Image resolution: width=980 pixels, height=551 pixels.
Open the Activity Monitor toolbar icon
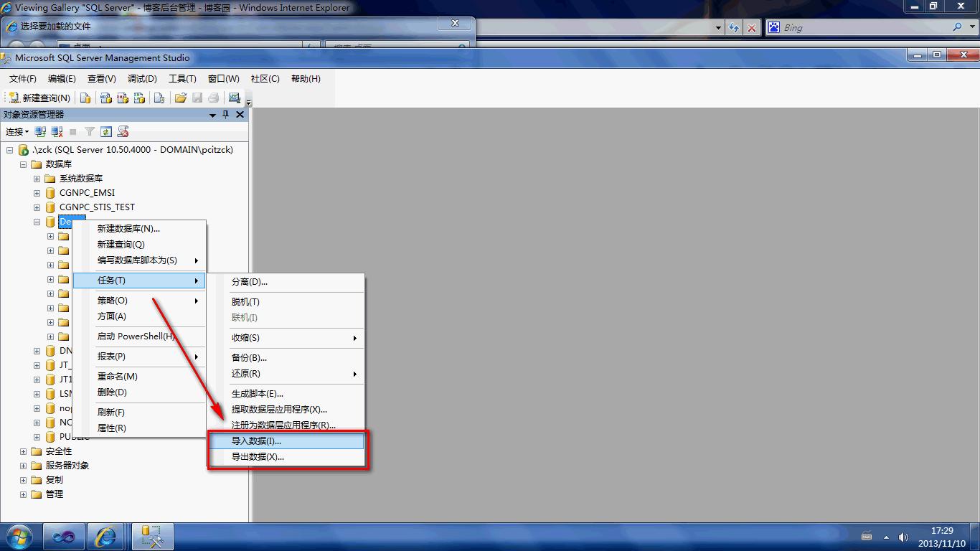[x=234, y=98]
